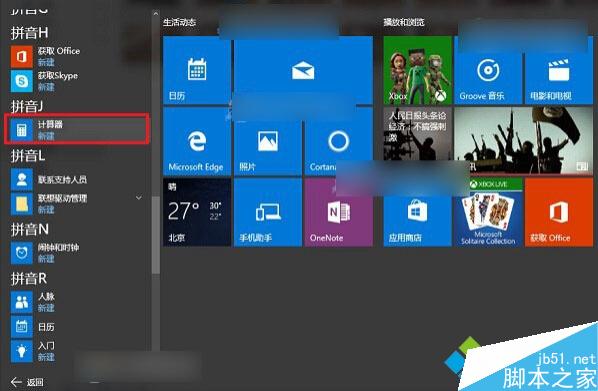Open Alarms & Clock (闹钟和时钟) app

coord(78,253)
